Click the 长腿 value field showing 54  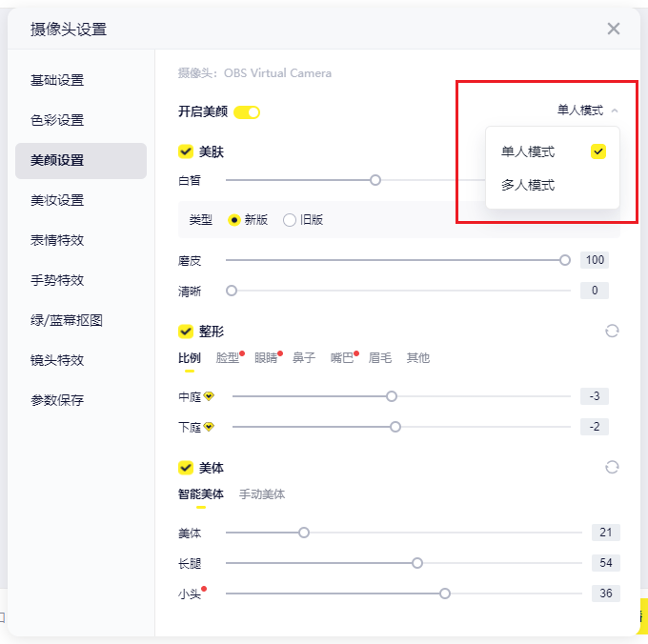[x=605, y=563]
